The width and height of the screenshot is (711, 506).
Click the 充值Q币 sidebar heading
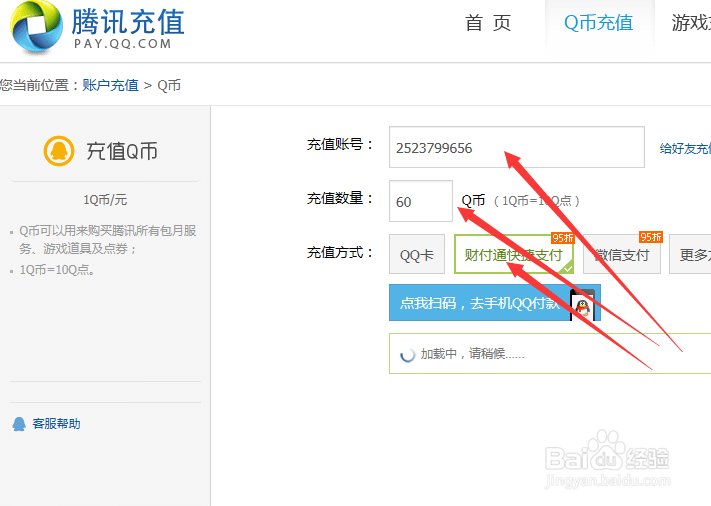(x=122, y=151)
